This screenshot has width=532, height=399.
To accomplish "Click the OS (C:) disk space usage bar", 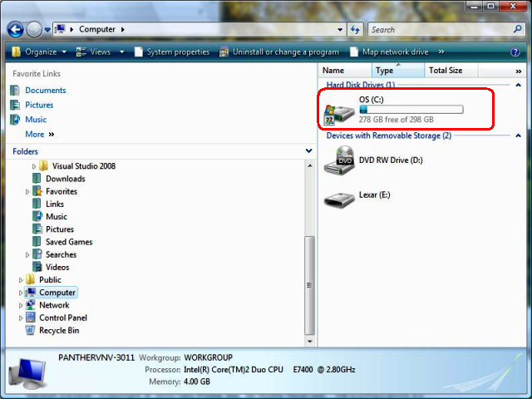I will (411, 109).
